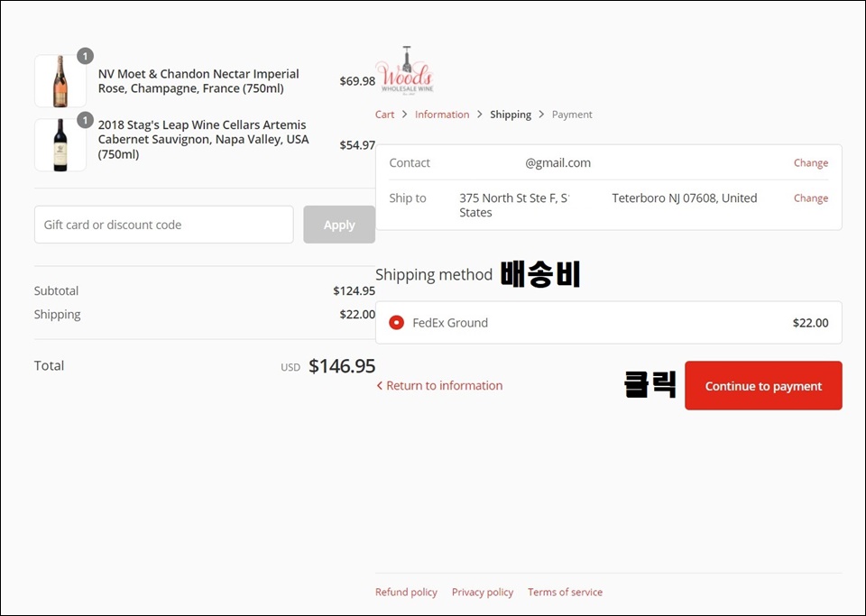Open the Moet & Chandon champagne thumbnail

[60, 80]
